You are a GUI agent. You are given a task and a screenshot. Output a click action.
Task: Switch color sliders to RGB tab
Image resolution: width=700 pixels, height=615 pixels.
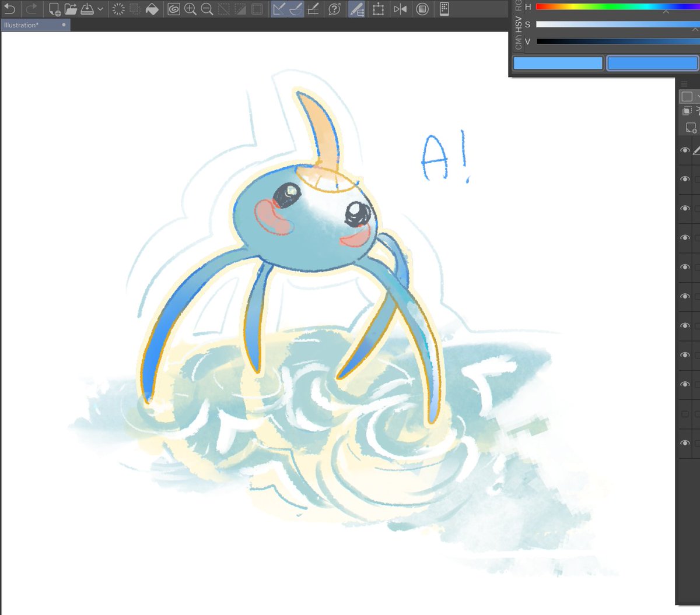coord(519,6)
